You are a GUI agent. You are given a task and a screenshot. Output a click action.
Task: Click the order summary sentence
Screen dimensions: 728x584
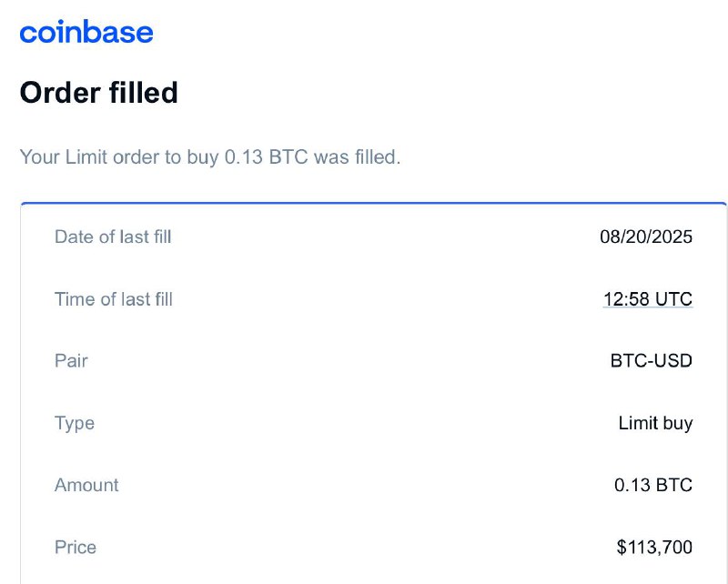pyautogui.click(x=210, y=157)
